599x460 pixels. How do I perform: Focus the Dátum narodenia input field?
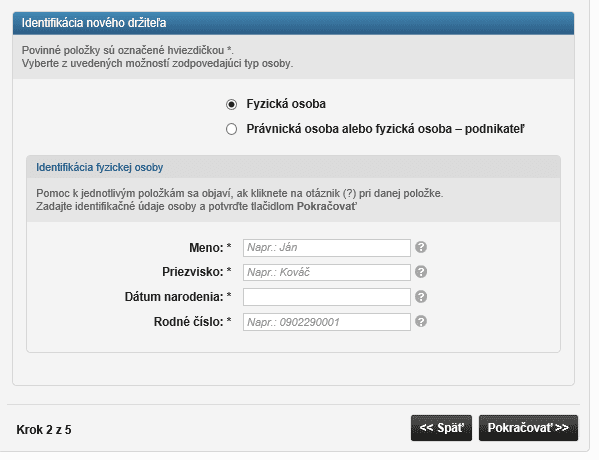click(x=327, y=297)
